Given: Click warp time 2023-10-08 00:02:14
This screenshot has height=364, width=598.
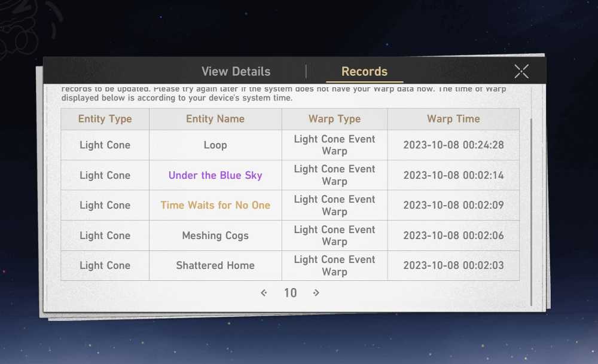Looking at the screenshot, I should click(453, 175).
